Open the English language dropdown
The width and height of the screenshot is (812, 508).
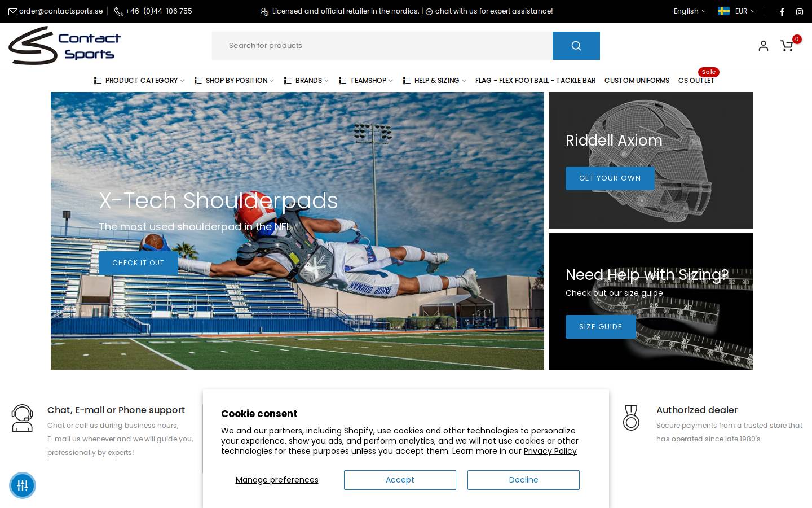(x=690, y=11)
